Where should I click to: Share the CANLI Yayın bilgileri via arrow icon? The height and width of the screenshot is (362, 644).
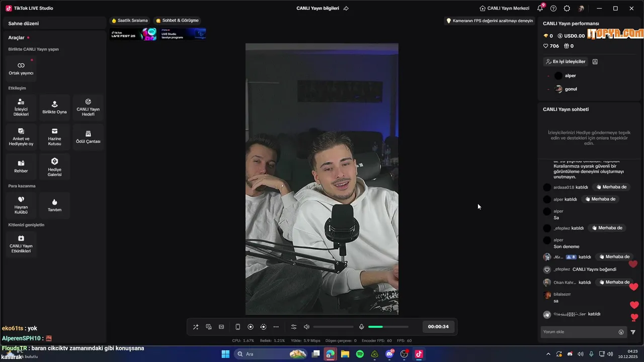point(346,9)
